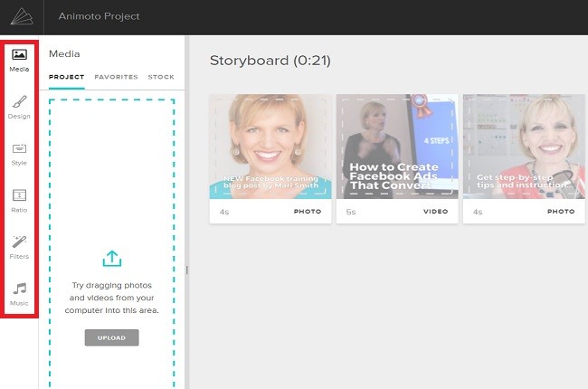The image size is (588, 389).
Task: Open the Stock media tab
Action: point(160,78)
